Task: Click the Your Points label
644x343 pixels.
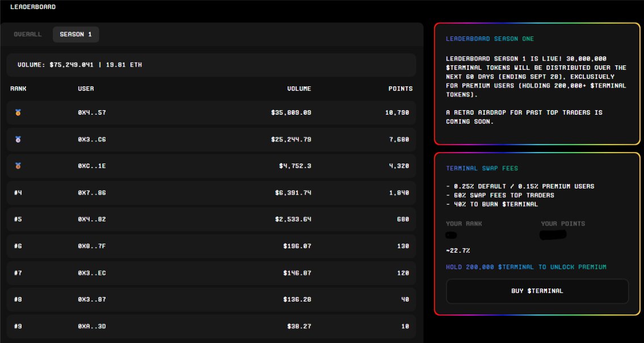Action: [x=563, y=224]
